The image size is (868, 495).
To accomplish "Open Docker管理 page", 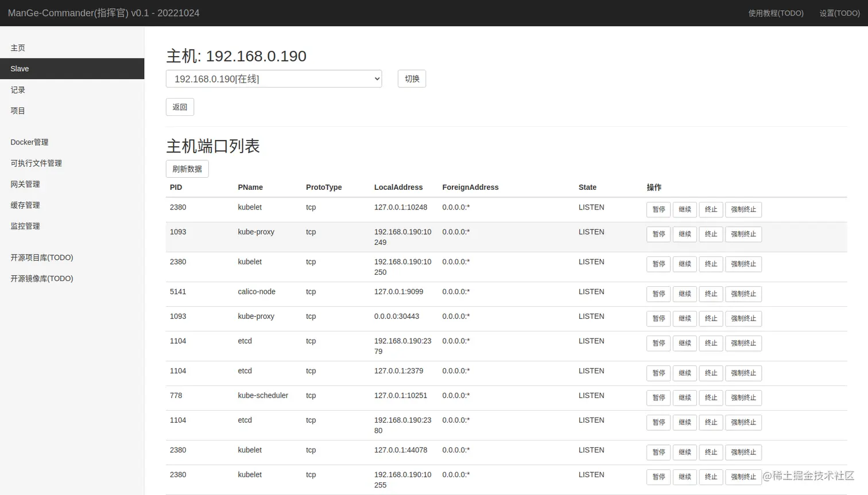I will [x=29, y=142].
